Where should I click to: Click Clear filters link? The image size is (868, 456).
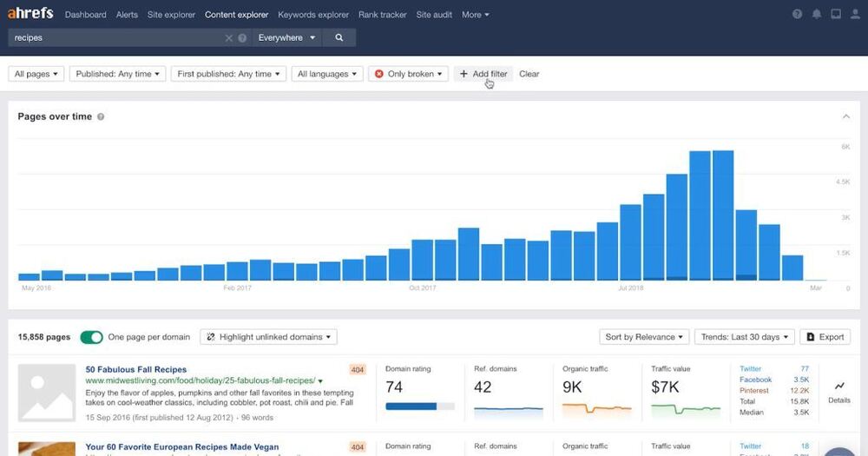click(x=529, y=74)
